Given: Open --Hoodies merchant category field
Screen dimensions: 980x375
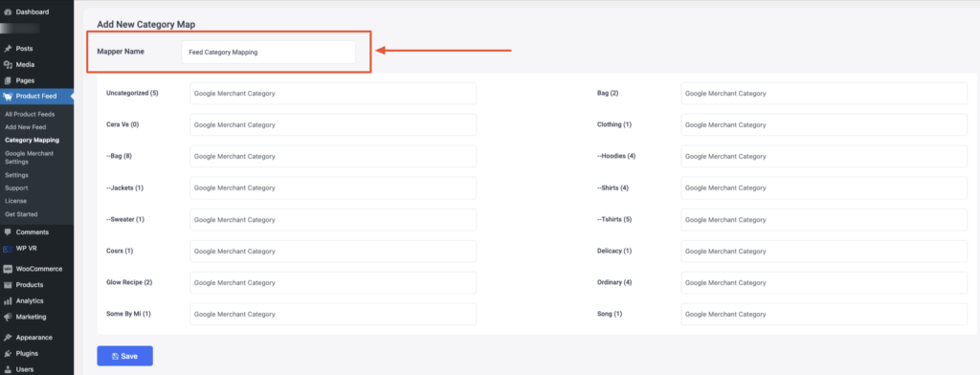Looking at the screenshot, I should pos(824,156).
